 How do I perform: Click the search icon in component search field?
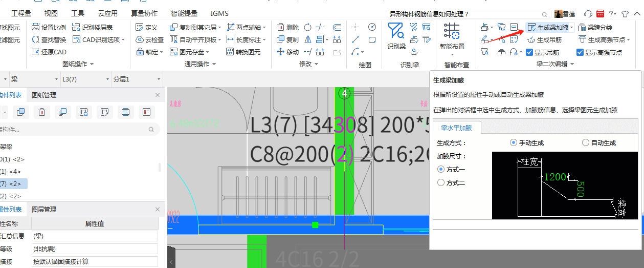(x=151, y=130)
